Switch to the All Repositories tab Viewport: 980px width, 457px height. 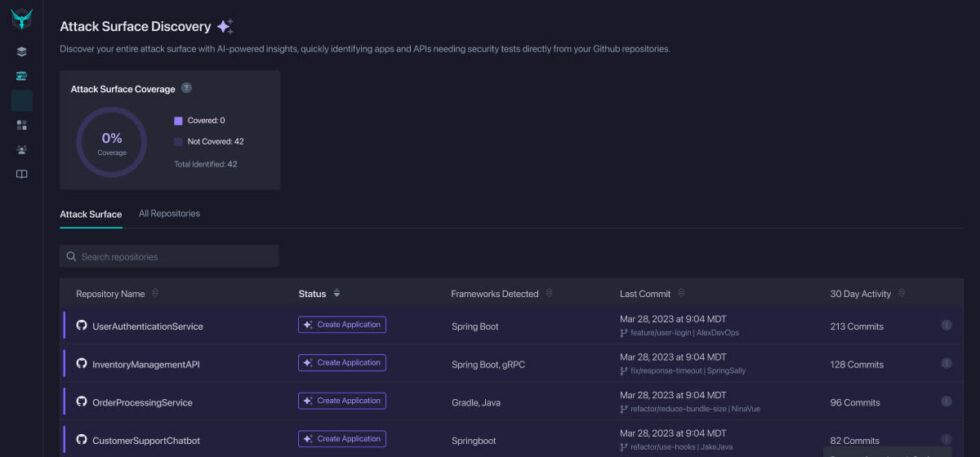coord(169,214)
